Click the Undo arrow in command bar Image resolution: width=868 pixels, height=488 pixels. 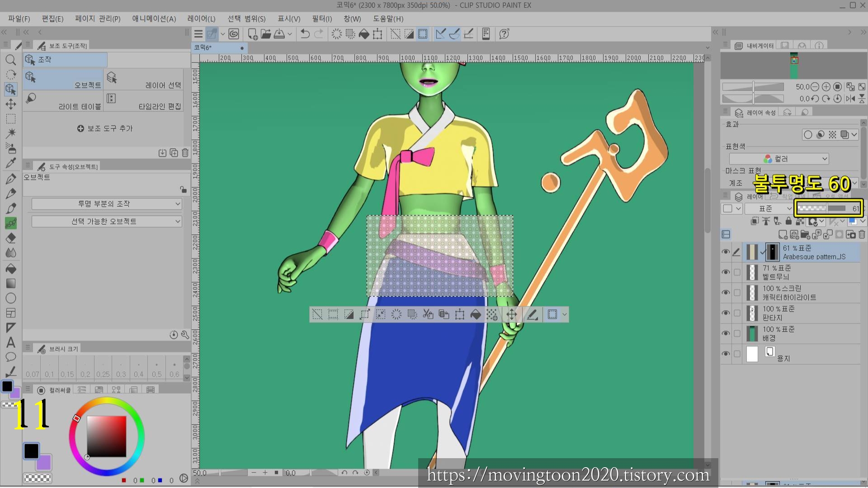click(x=305, y=34)
